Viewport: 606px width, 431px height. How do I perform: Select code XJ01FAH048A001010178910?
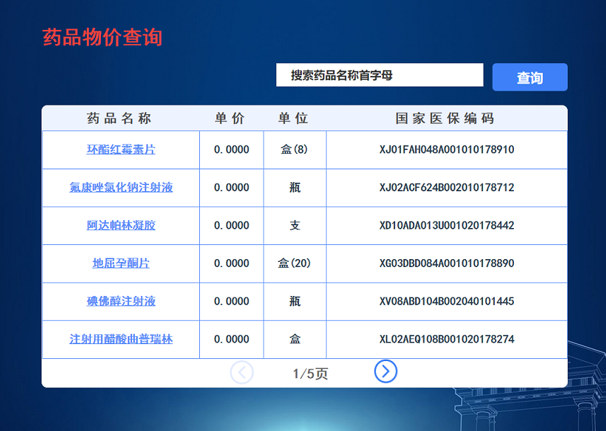pyautogui.click(x=447, y=150)
